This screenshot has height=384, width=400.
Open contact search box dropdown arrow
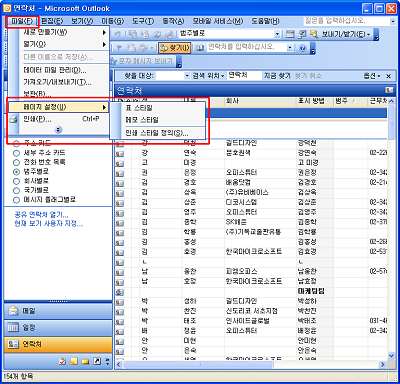(x=290, y=48)
